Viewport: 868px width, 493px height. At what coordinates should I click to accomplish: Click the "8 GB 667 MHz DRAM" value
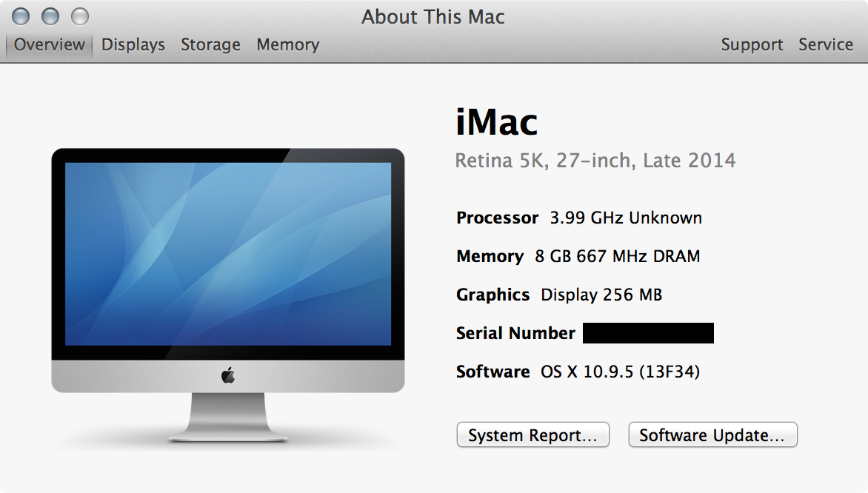pyautogui.click(x=617, y=256)
